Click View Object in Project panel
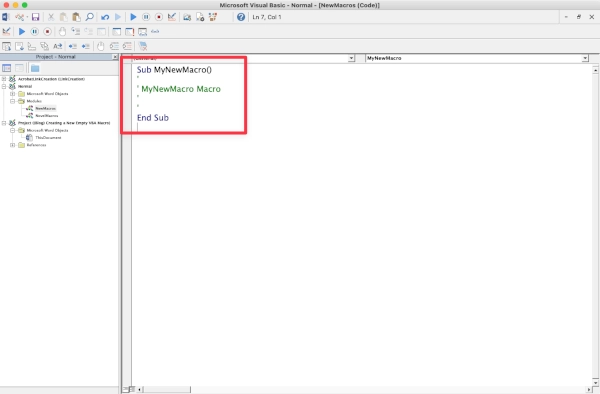The height and width of the screenshot is (394, 600). point(19,68)
